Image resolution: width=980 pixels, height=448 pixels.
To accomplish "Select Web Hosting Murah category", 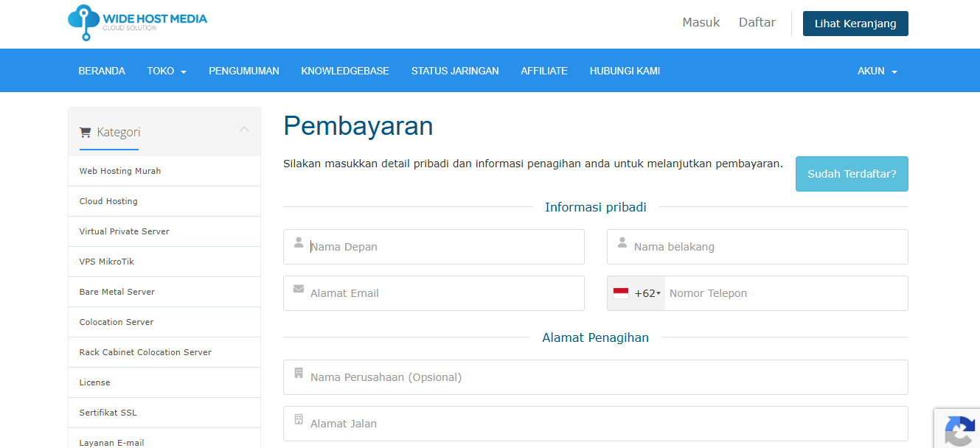I will point(164,171).
